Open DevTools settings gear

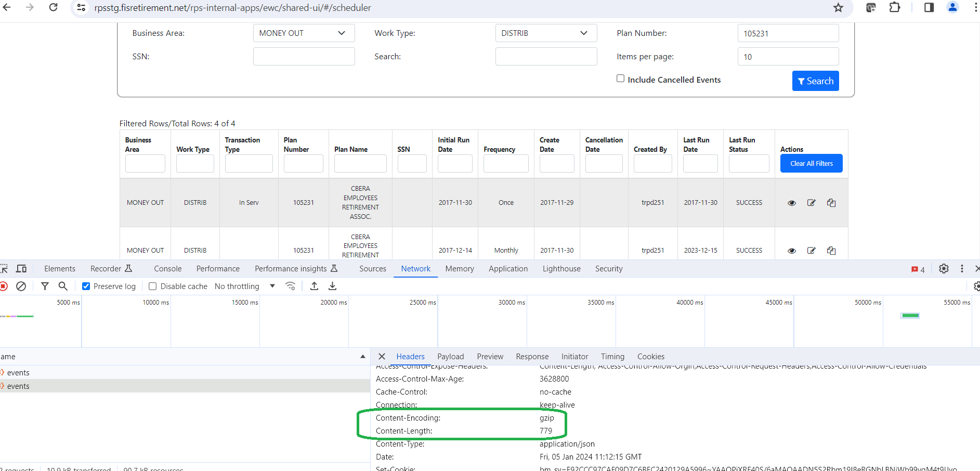pyautogui.click(x=944, y=268)
